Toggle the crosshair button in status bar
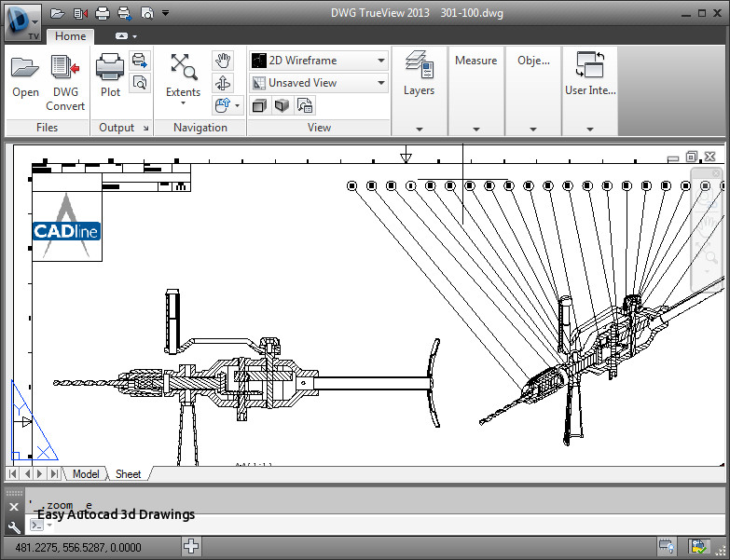This screenshot has height=560, width=730. [x=191, y=547]
